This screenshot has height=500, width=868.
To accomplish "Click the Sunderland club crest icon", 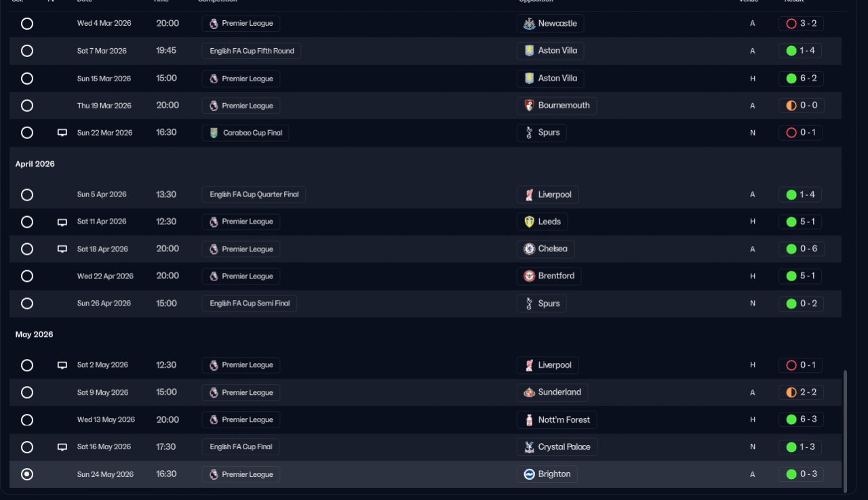I will [529, 392].
